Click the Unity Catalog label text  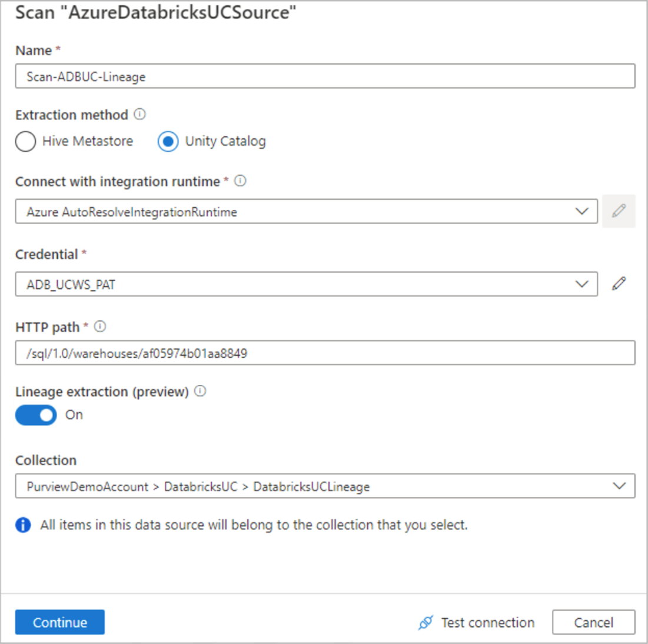[225, 142]
